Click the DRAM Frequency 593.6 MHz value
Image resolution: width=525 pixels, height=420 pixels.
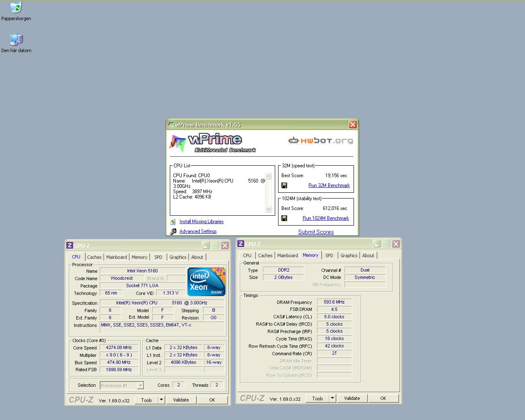tap(334, 302)
